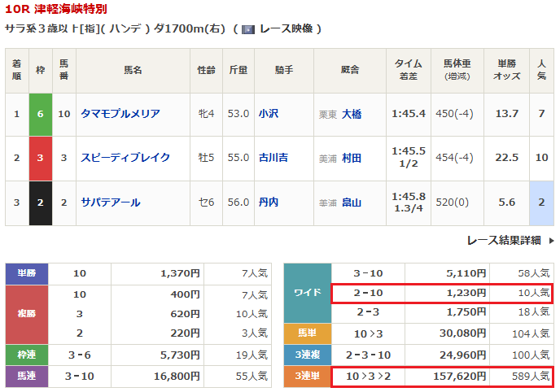The height and width of the screenshot is (392, 560).
Task: Click the green frame 6 badge
Action: [41, 114]
